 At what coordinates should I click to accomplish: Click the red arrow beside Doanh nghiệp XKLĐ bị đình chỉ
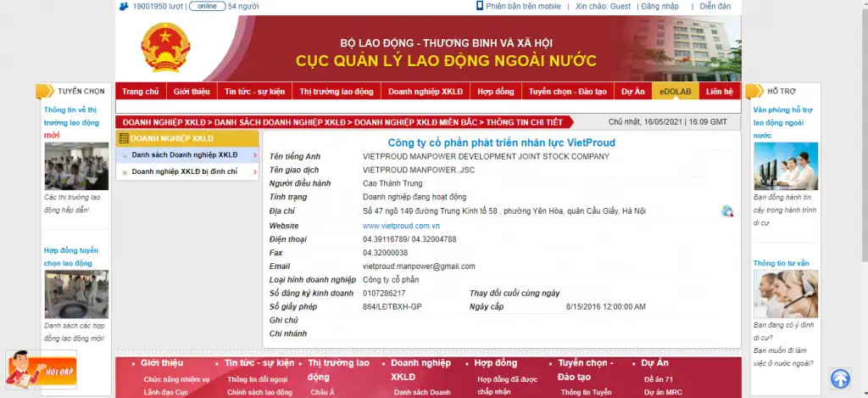[255, 172]
